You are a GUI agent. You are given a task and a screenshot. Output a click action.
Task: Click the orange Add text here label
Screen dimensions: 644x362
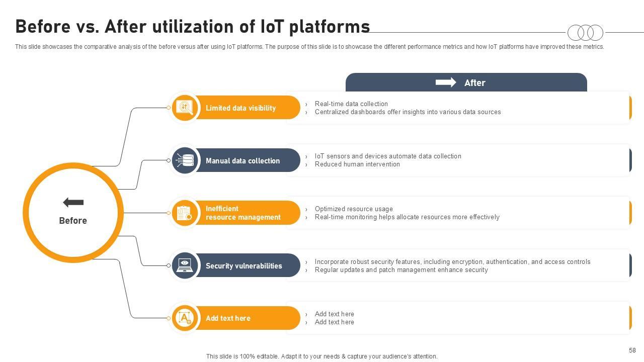point(228,318)
